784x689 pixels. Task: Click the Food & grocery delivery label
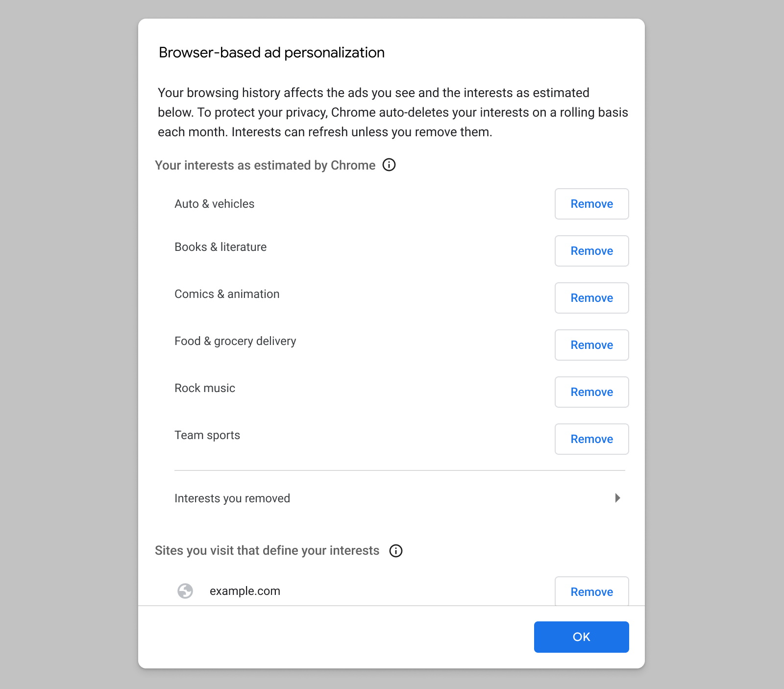pos(235,341)
